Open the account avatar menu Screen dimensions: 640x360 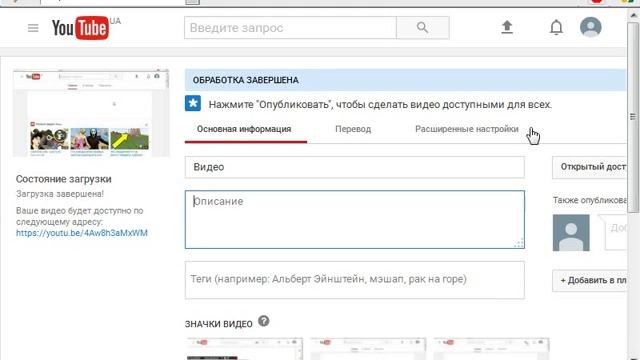click(x=591, y=27)
